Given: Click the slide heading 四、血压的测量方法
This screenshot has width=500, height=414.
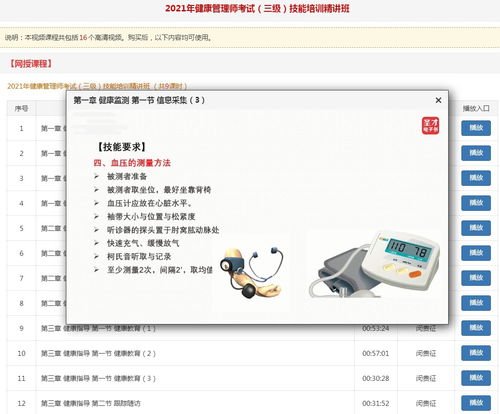Looking at the screenshot, I should pos(132,163).
